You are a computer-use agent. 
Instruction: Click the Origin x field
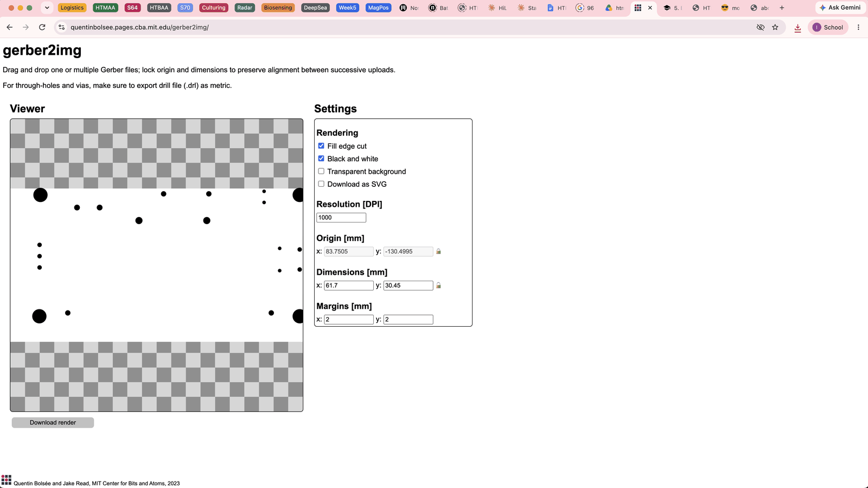click(x=349, y=251)
